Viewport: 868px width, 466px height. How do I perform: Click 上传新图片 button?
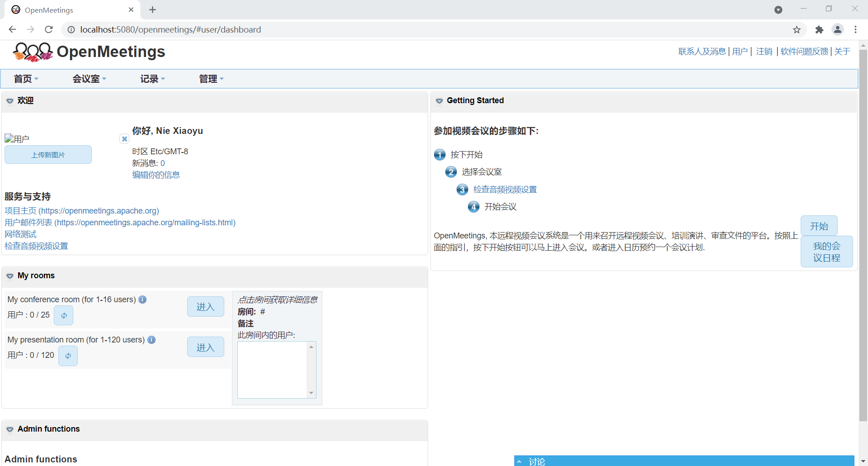tap(48, 155)
